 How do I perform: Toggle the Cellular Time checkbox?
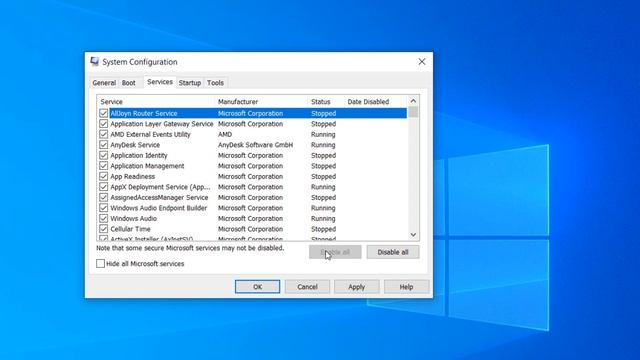[x=103, y=229]
